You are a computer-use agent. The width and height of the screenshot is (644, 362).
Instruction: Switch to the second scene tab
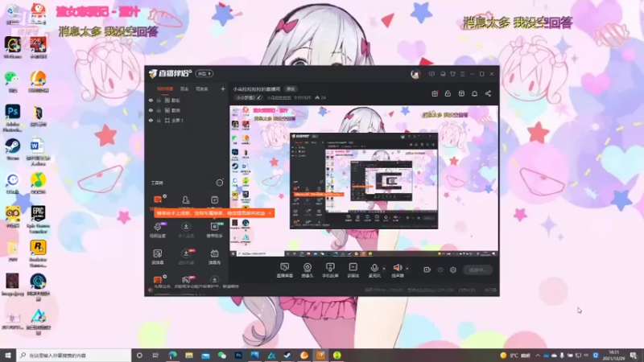click(184, 88)
